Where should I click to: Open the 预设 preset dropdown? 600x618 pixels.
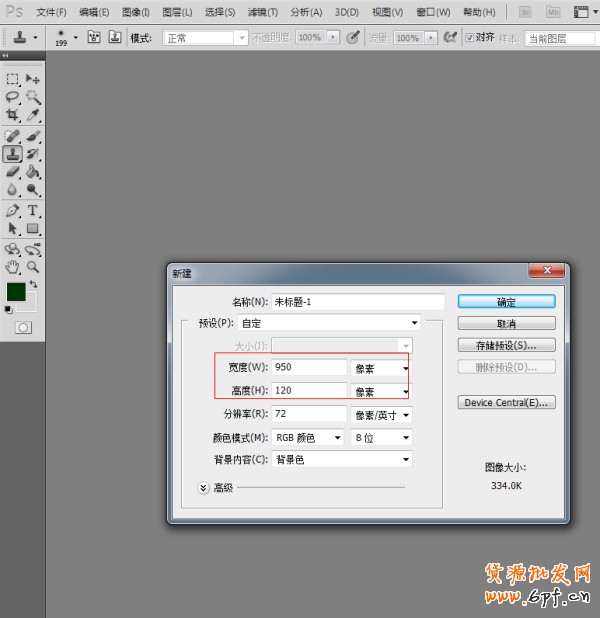[x=330, y=323]
